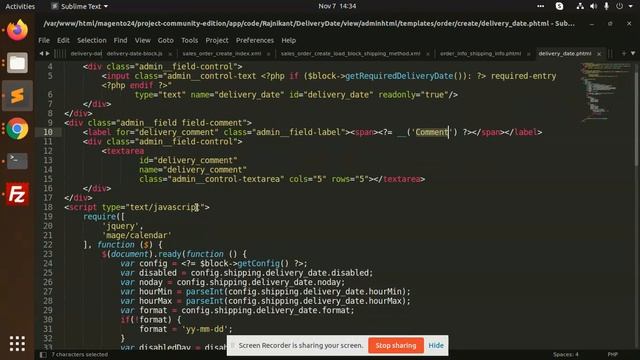Switch to order_info_shipping_info.phtml tab
Viewport: 640px width, 360px height.
pos(480,53)
